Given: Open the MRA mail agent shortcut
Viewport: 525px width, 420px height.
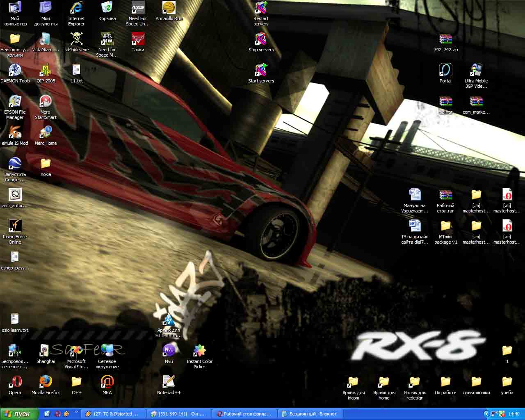Looking at the screenshot, I should point(107,386).
